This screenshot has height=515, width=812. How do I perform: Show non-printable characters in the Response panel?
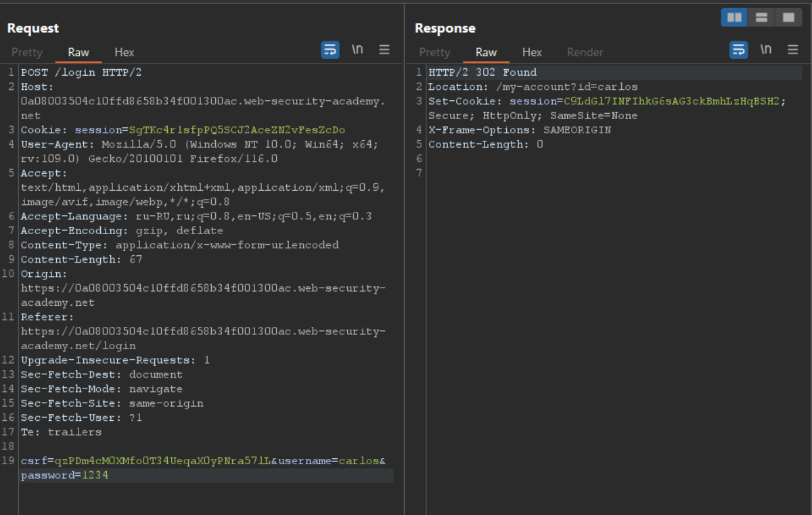(x=766, y=50)
